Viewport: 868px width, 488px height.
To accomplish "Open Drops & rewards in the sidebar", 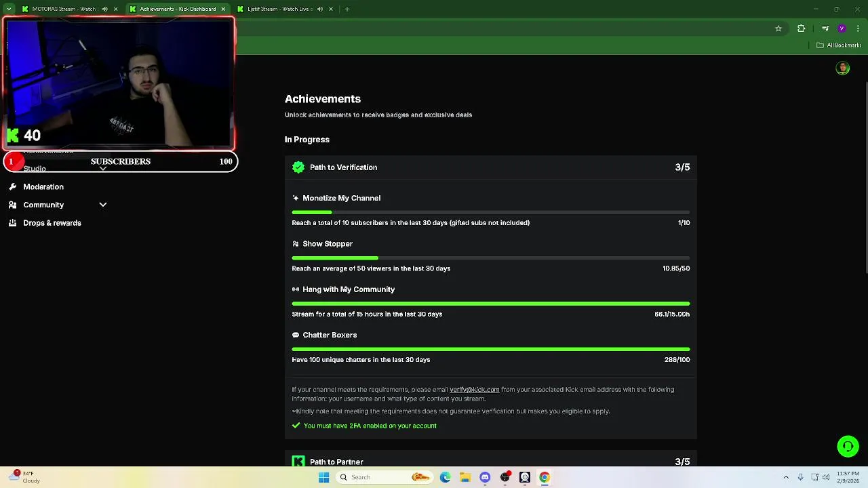I will [x=52, y=223].
